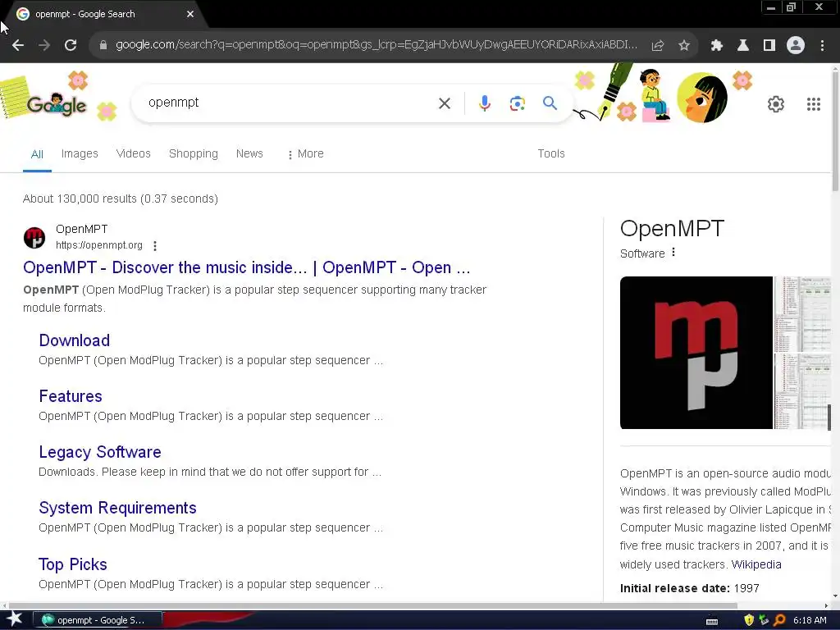Reload the current page
The height and width of the screenshot is (630, 840).
click(x=71, y=46)
